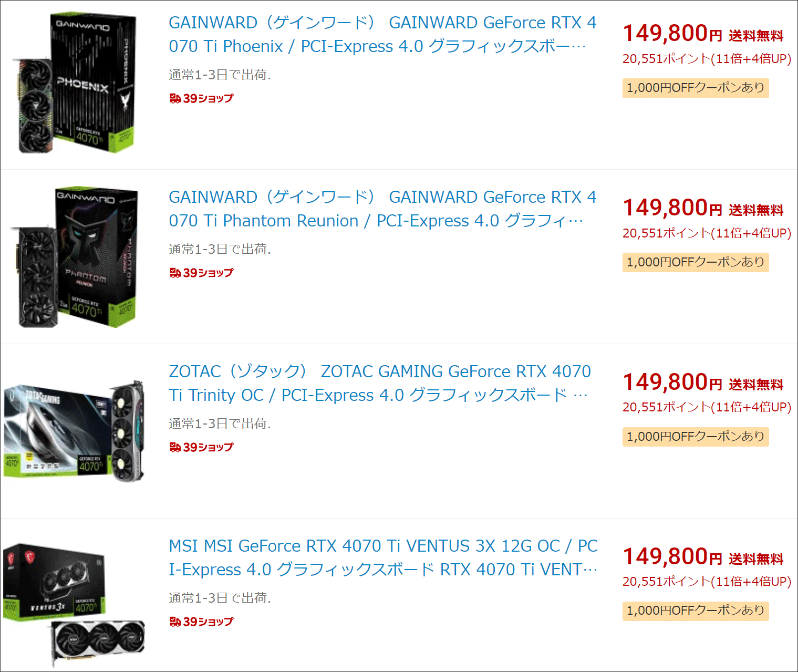This screenshot has width=798, height=672.
Task: Click 1,000円OFF coupon badge on ZOTAC listing
Action: 696,437
